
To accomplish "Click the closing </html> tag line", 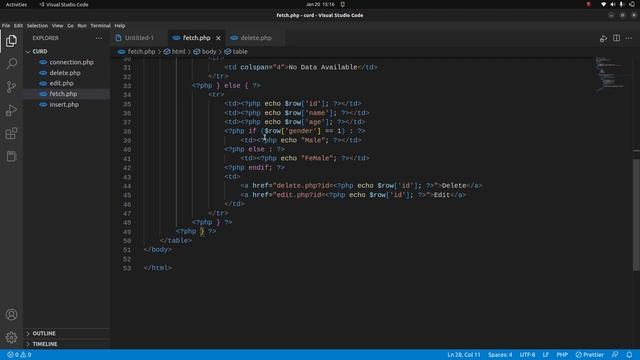I will pyautogui.click(x=158, y=268).
